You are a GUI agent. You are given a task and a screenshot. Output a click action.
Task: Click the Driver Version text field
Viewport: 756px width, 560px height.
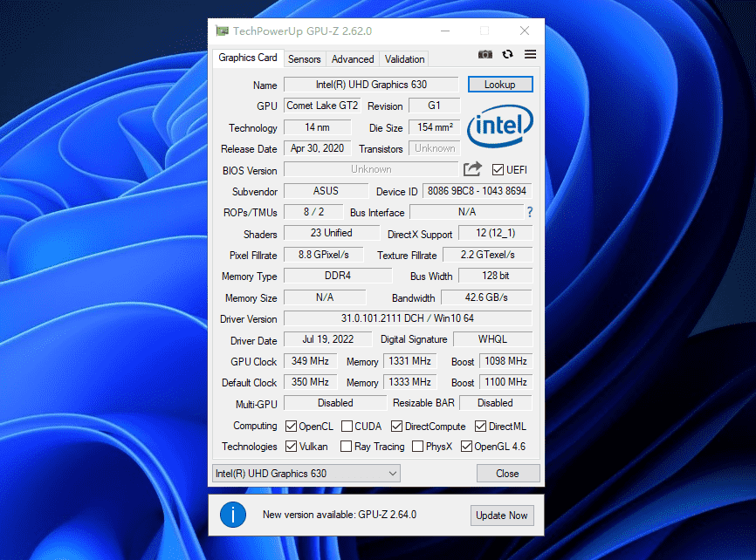(x=407, y=318)
